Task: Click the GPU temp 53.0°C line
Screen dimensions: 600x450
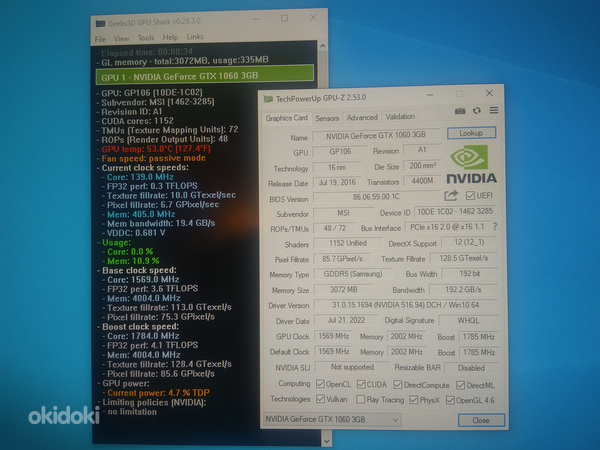Action: coord(156,149)
